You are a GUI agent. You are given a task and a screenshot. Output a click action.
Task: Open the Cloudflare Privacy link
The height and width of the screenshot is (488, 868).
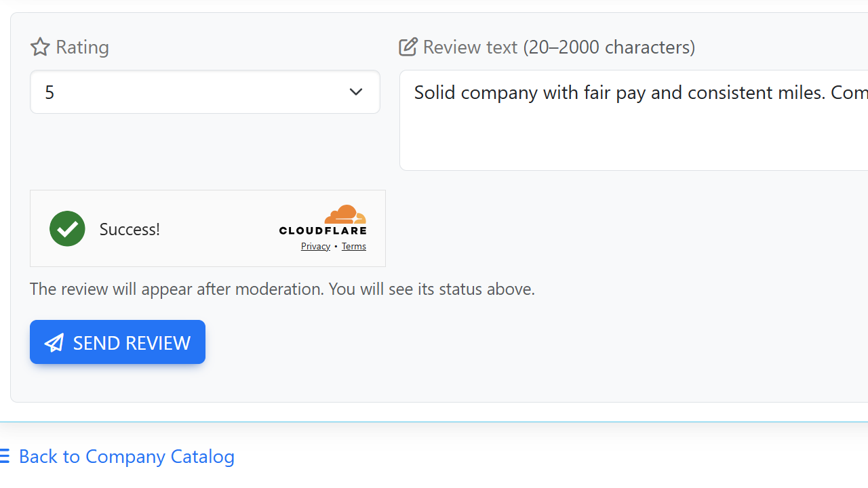pos(315,246)
